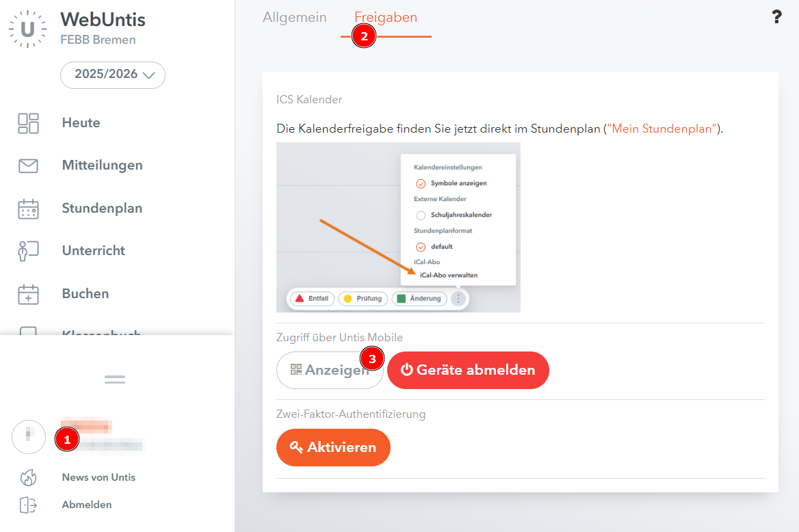Click the WebUntis logo icon
The width and height of the screenshot is (799, 532).
(28, 29)
